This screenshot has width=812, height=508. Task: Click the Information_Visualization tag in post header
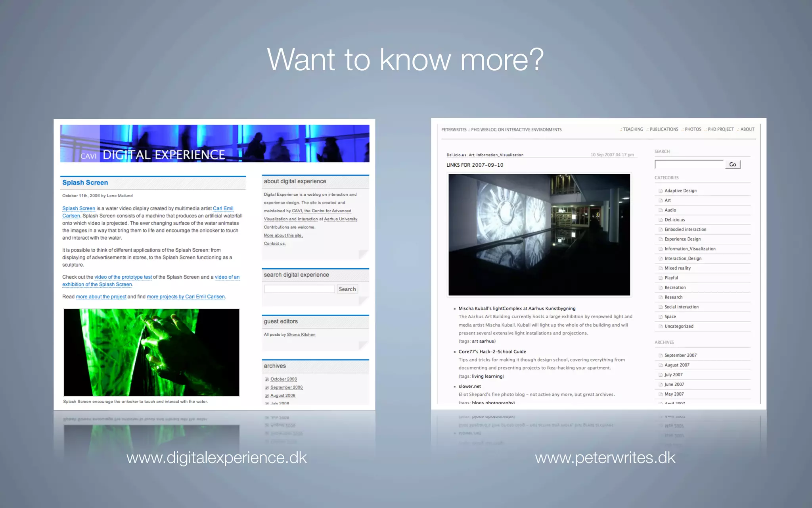(x=500, y=155)
